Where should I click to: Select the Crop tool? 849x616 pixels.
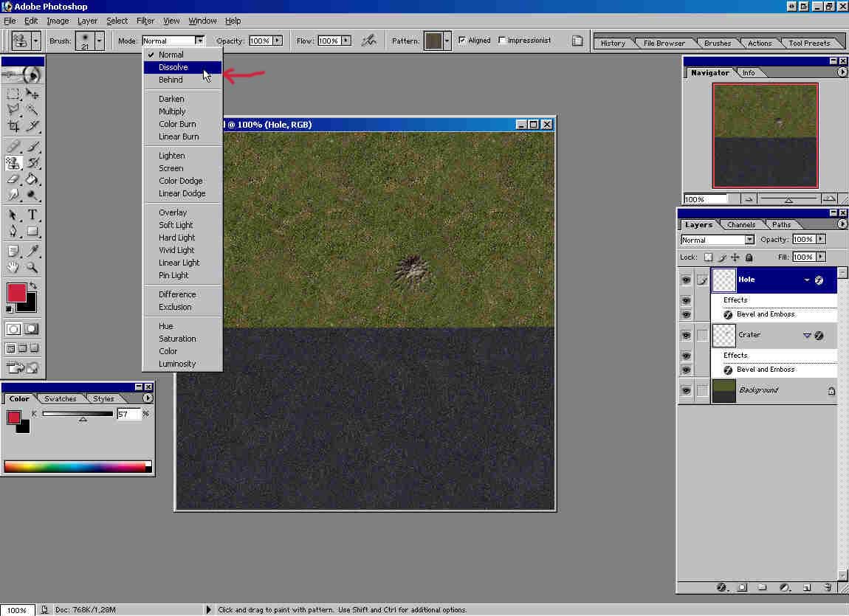tap(13, 126)
